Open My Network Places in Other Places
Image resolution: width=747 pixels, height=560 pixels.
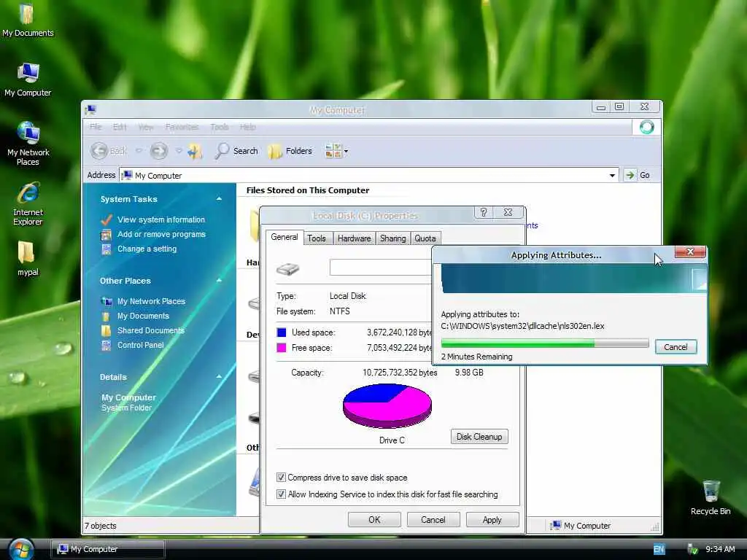(151, 301)
